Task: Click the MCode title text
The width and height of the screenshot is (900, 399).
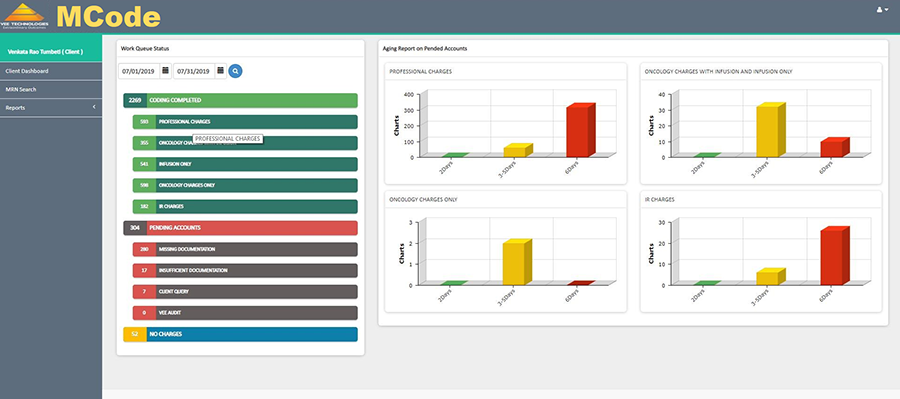Action: (108, 16)
